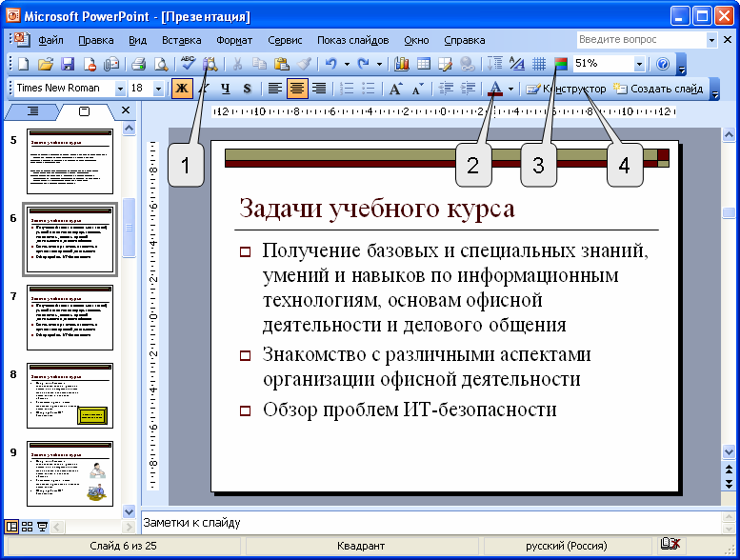Open an existing file with folder icon
This screenshot has height=560, width=740.
click(x=46, y=64)
